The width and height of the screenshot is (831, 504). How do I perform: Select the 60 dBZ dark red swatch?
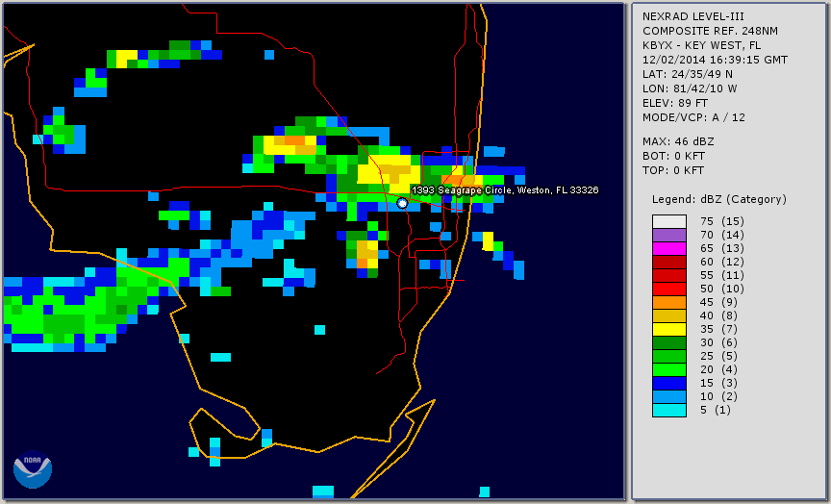point(669,262)
